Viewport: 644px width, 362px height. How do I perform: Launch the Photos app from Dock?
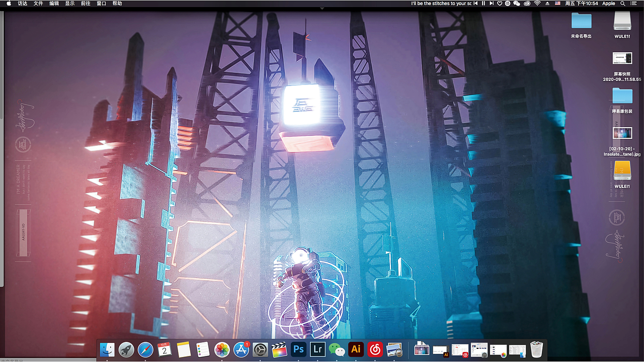(222, 349)
